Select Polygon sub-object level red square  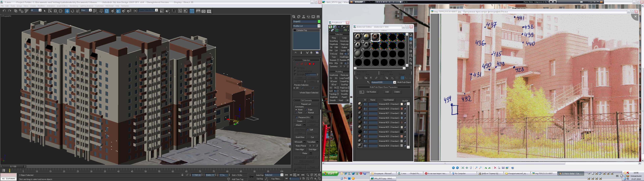point(309,64)
